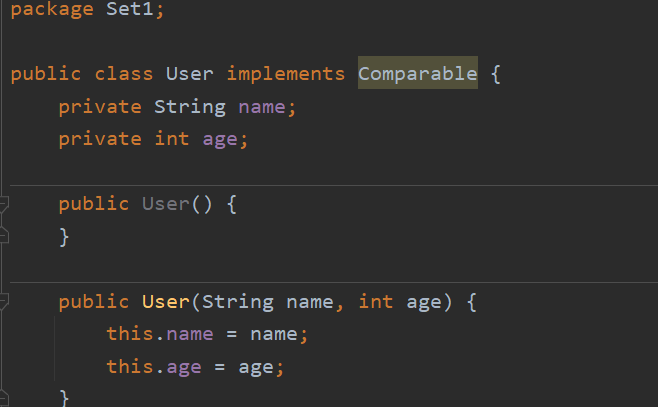The height and width of the screenshot is (407, 658).
Task: Collapse the empty User() constructor fold marker
Action: pyautogui.click(x=3, y=204)
